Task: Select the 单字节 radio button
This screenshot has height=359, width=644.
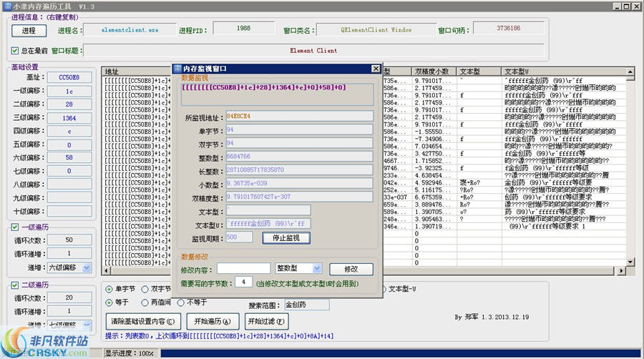Action: coord(109,289)
